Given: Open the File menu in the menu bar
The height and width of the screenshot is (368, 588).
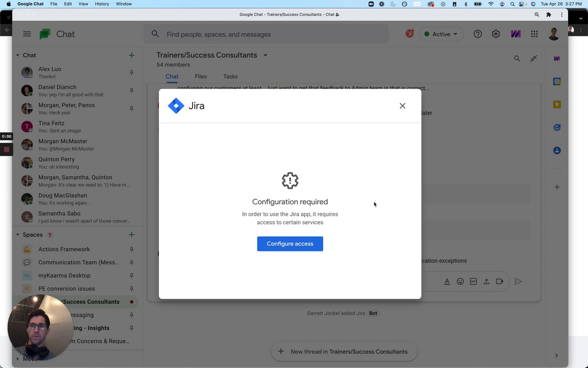Looking at the screenshot, I should 54,4.
